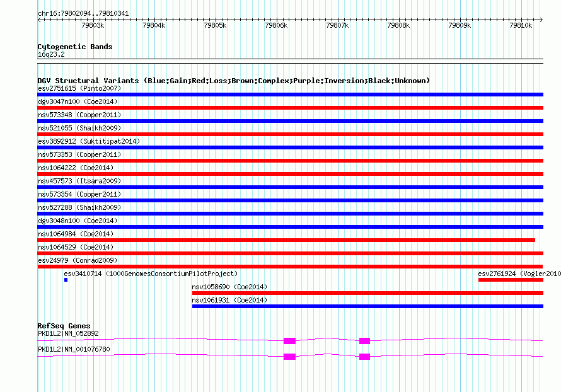
Task: Select first PKD1L2 NM_052892 exon block
Action: [289, 341]
